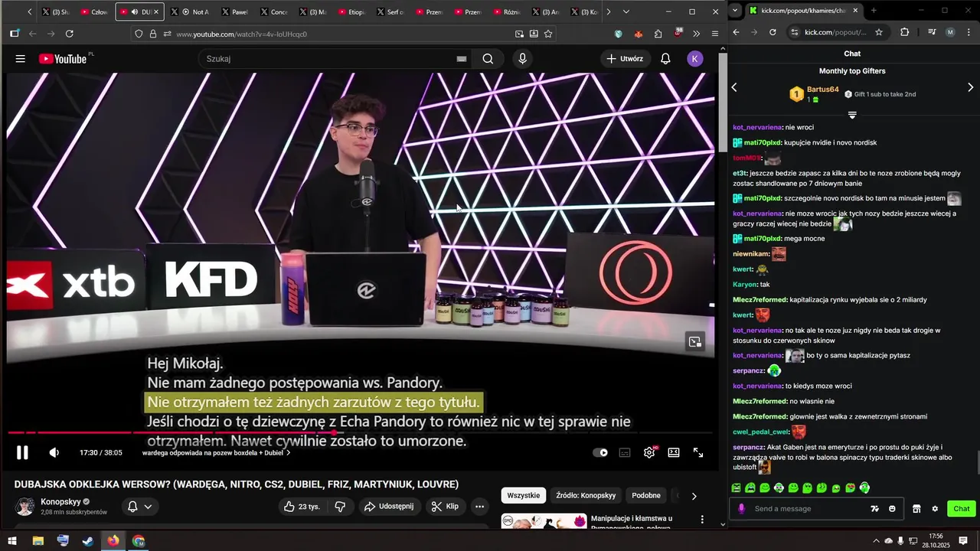Open Opera extensions puzzle icon
This screenshot has width=980, height=551.
(658, 34)
